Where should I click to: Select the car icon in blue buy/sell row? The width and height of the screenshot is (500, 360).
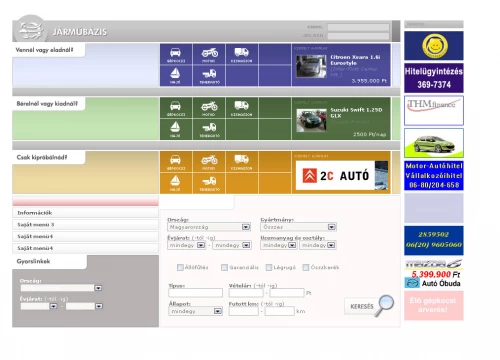point(176,53)
